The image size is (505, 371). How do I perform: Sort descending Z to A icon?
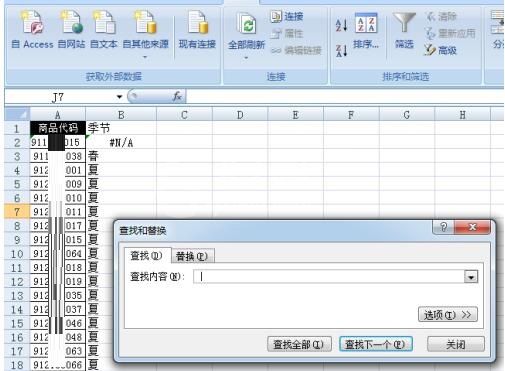pos(341,51)
